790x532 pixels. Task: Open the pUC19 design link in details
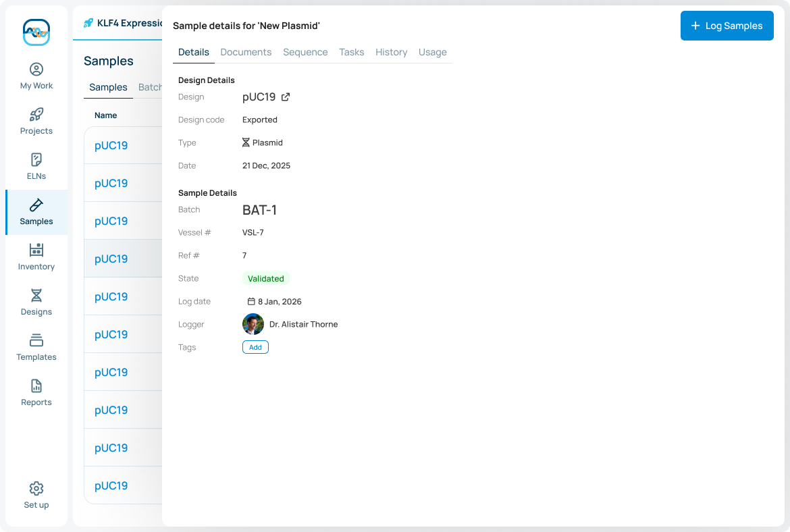pos(259,97)
